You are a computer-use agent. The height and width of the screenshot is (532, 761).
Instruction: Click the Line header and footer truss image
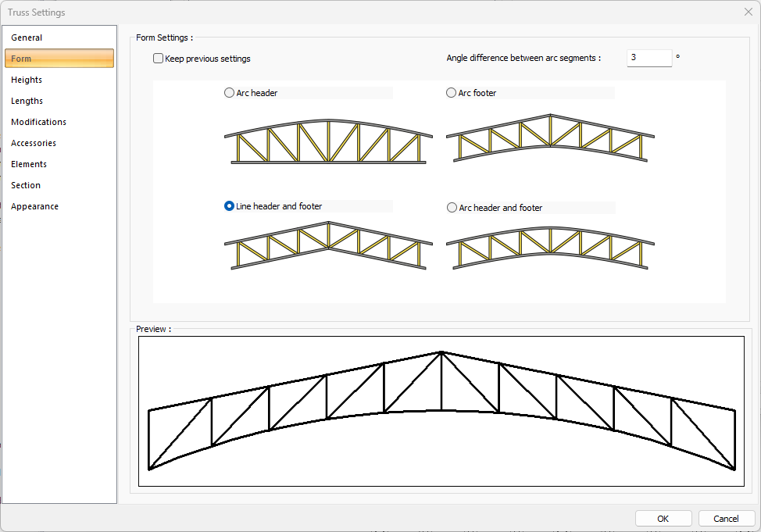[328, 245]
